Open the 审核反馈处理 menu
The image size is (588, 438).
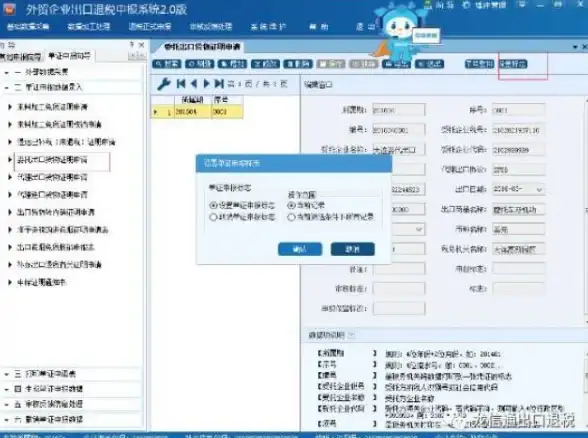click(211, 27)
